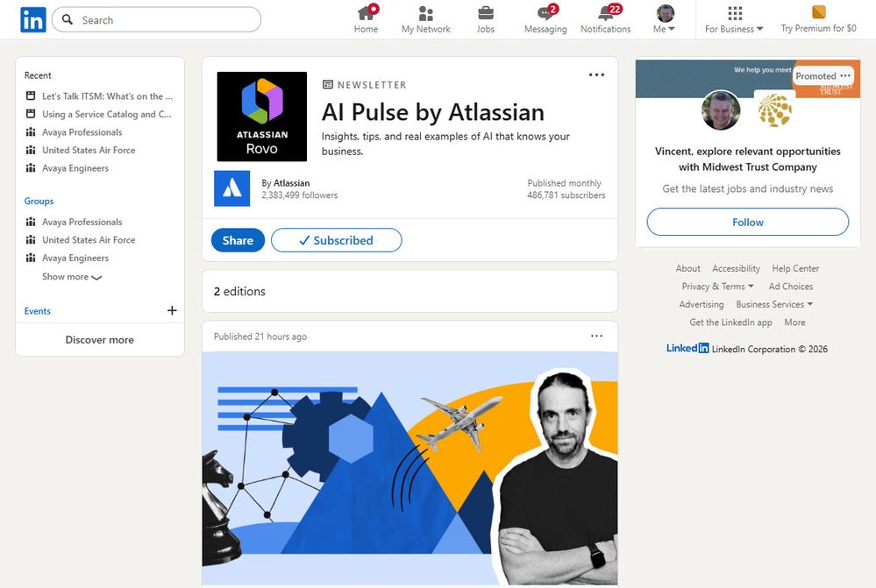The height and width of the screenshot is (588, 876).
Task: Share the AI Pulse newsletter
Action: click(238, 240)
